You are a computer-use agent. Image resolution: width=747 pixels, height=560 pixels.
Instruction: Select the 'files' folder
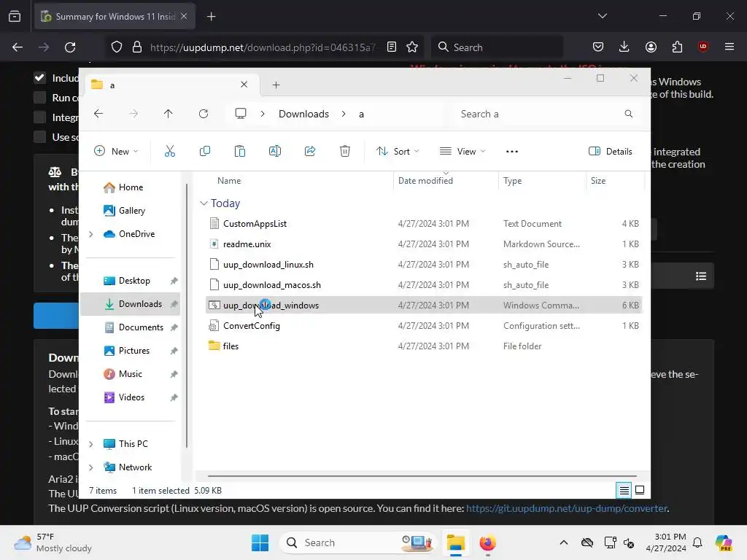point(424,346)
